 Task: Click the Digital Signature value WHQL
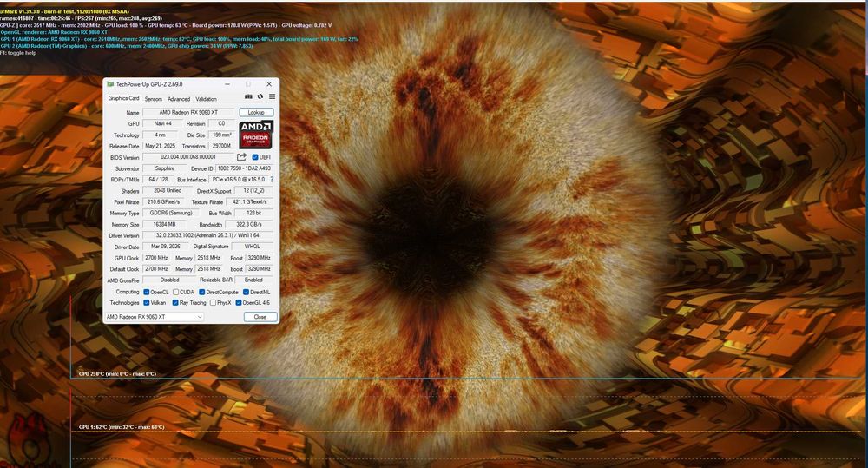point(253,247)
